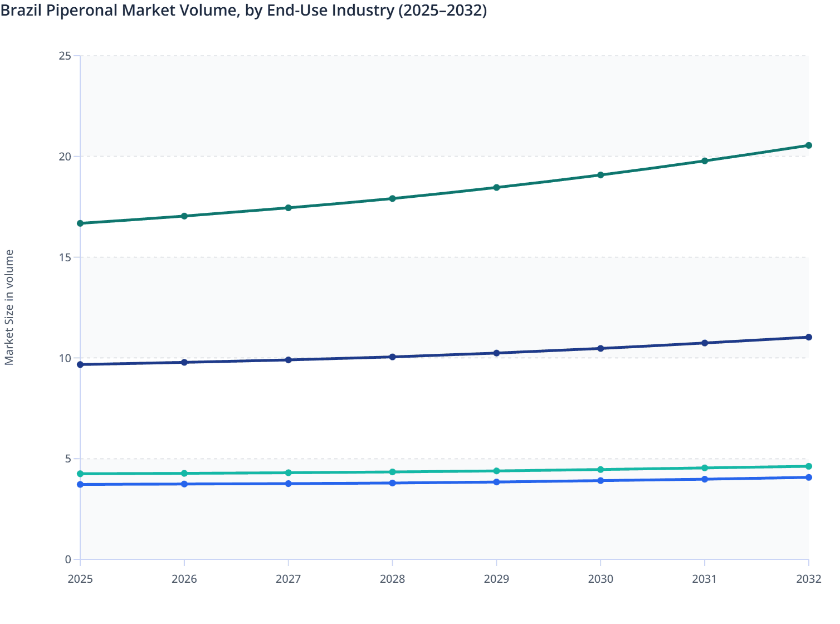
Task: Click the 0 value on the y-axis
Action: click(x=67, y=558)
